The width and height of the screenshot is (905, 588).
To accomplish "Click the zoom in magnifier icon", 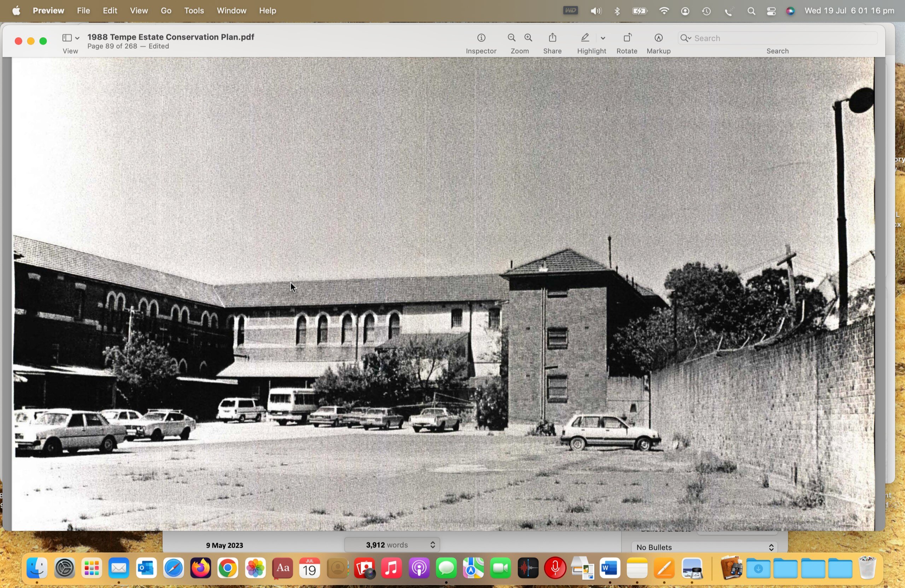I will click(529, 38).
